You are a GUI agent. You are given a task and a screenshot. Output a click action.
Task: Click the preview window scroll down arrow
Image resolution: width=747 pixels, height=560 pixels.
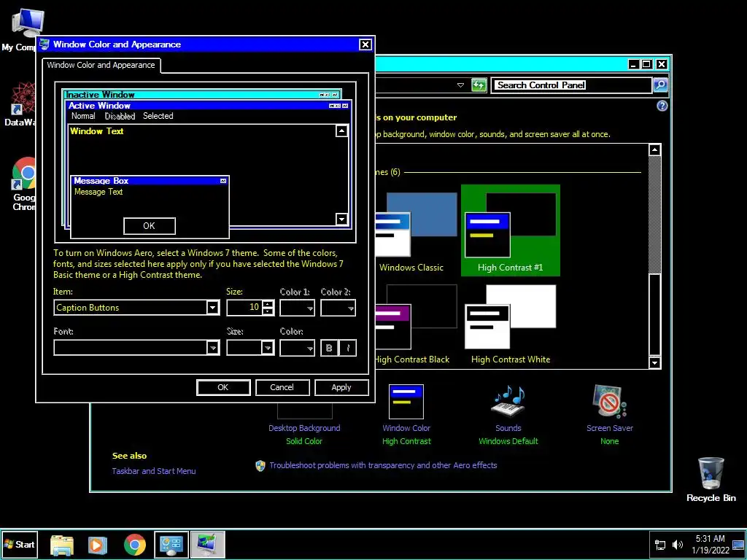pos(341,219)
